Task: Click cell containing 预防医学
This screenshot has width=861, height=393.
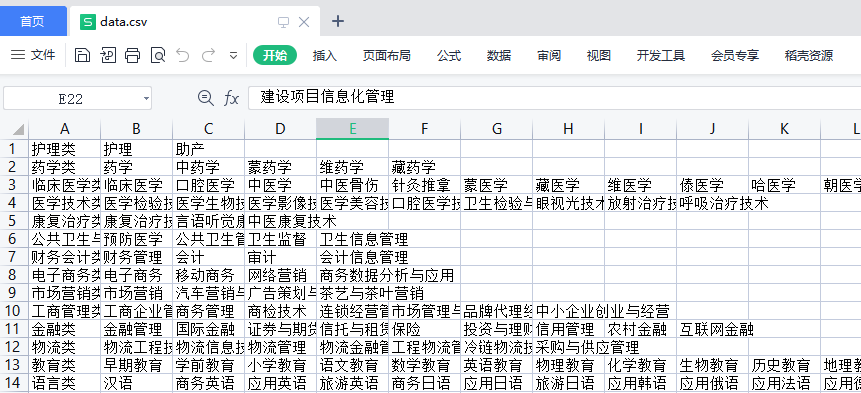Action: tap(137, 239)
